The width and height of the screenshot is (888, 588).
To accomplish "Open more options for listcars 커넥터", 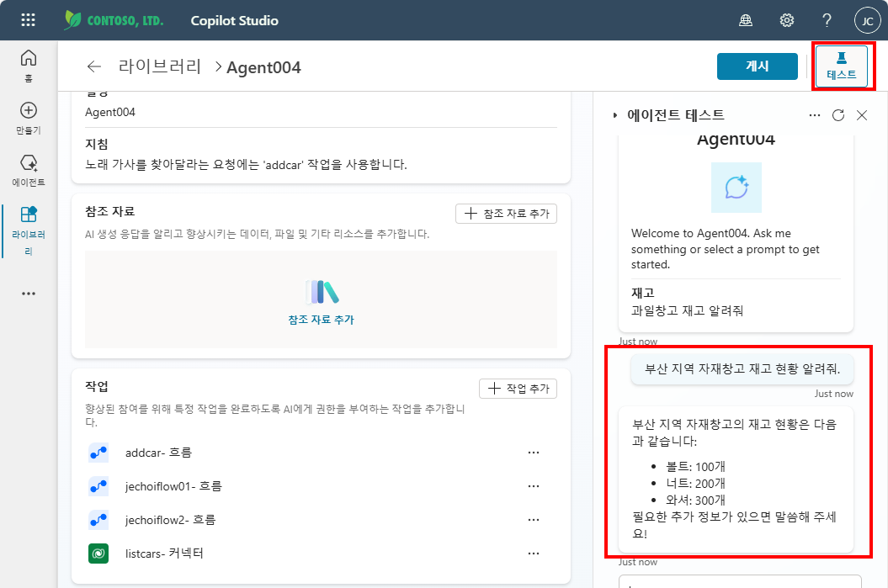I will pos(534,554).
